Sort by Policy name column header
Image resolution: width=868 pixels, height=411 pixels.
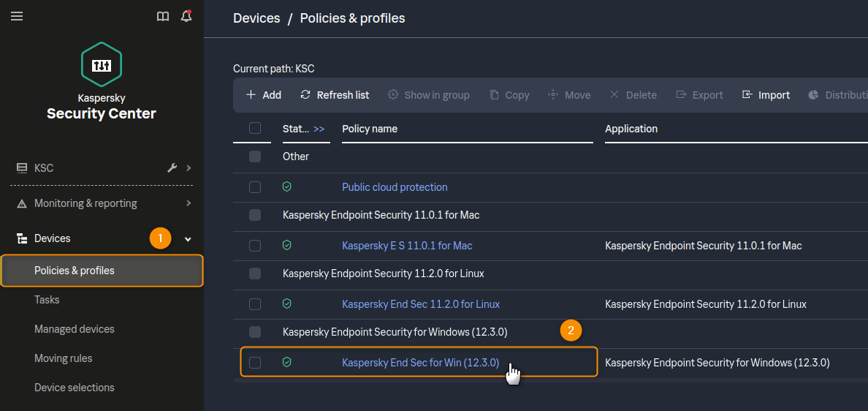(x=370, y=129)
